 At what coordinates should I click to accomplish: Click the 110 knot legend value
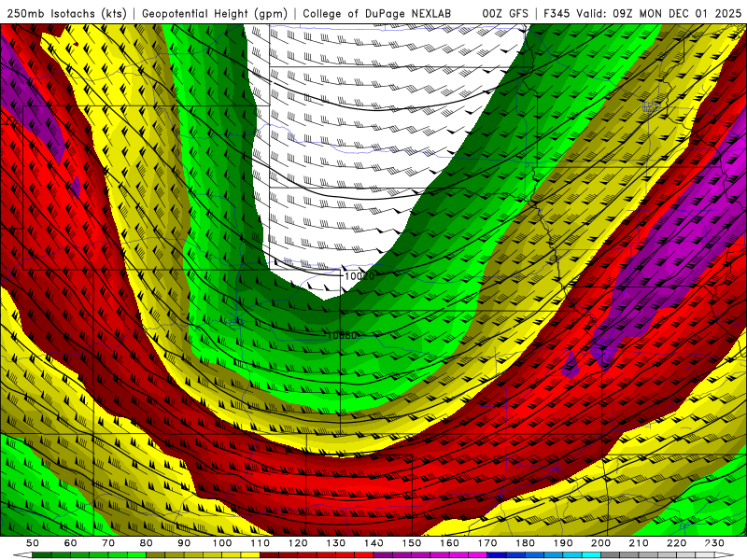[x=261, y=543]
